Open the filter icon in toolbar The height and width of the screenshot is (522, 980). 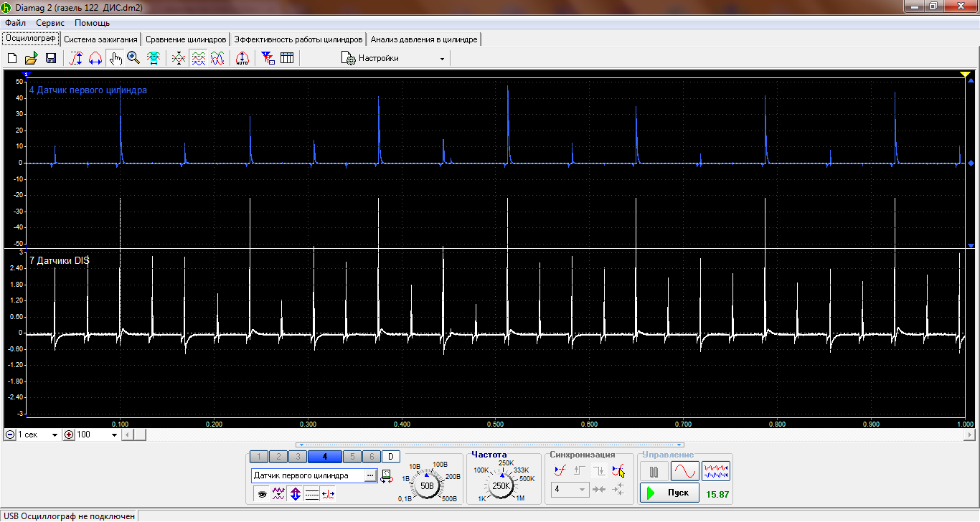tap(268, 58)
